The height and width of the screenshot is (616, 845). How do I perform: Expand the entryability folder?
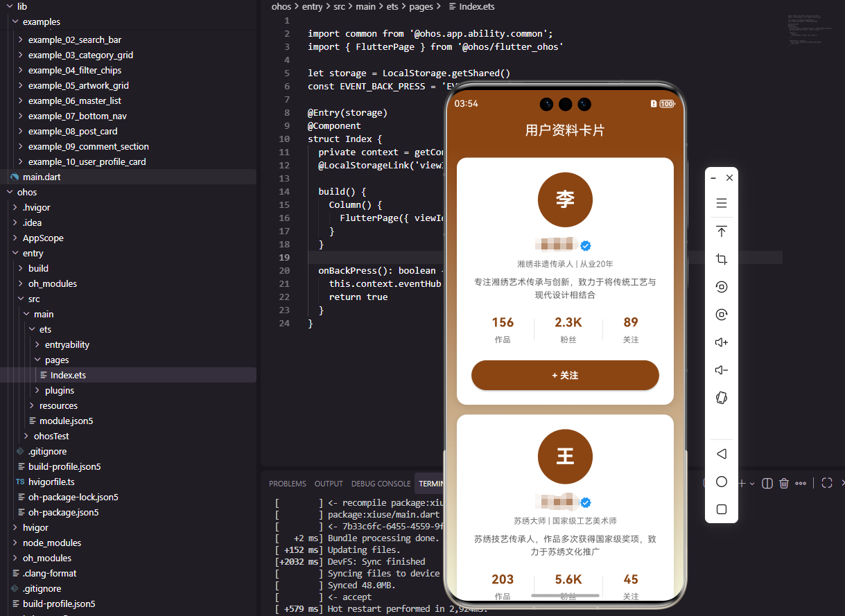37,344
